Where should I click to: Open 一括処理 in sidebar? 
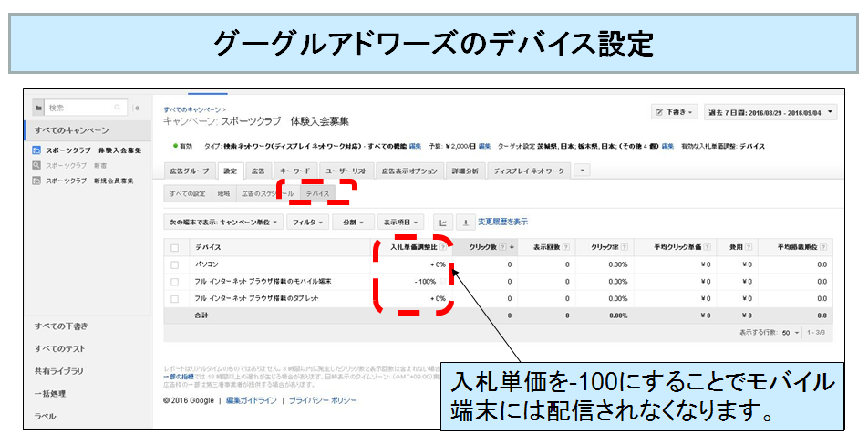(x=50, y=394)
